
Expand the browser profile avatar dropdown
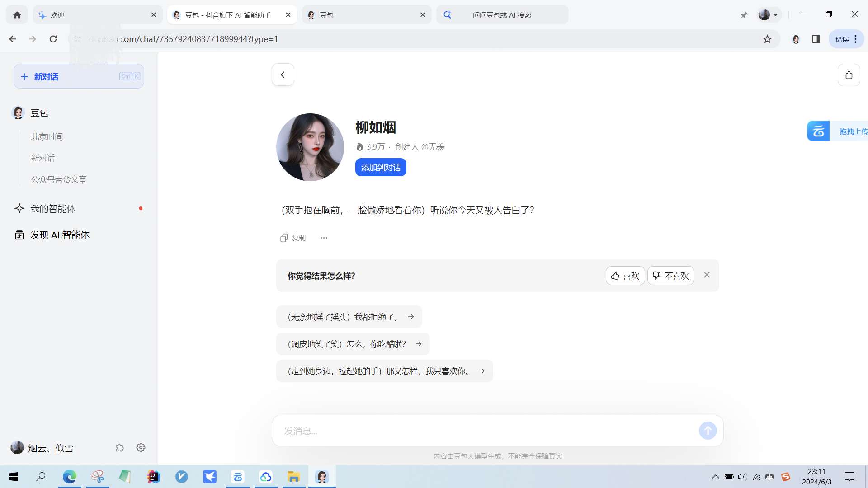768,15
